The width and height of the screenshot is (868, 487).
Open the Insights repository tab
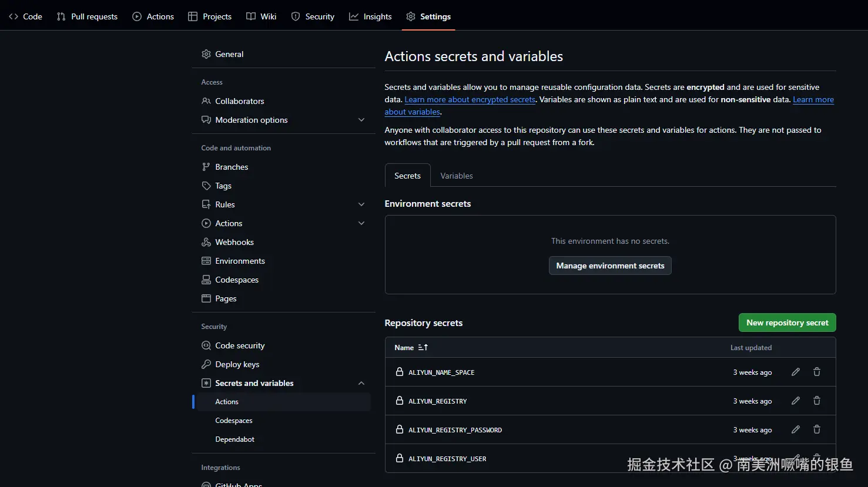[x=370, y=16]
